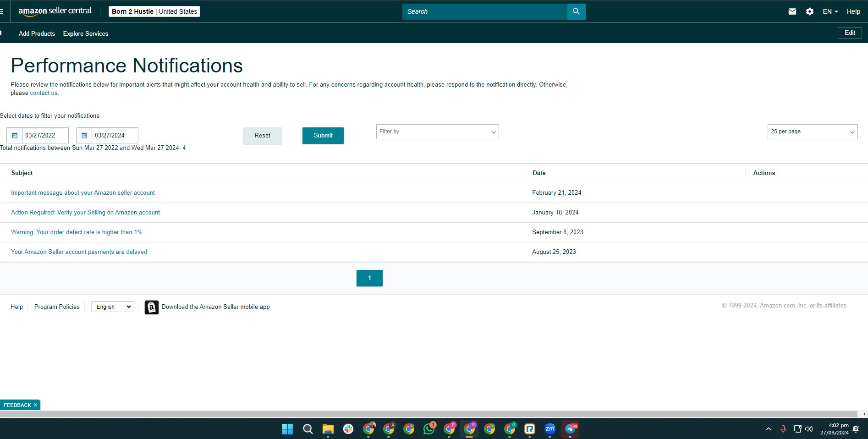The image size is (868, 439).
Task: Click the Amazon Seller mobile app icon
Action: pyautogui.click(x=152, y=307)
